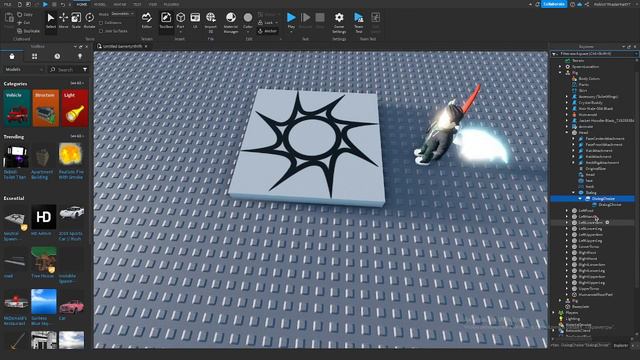The height and width of the screenshot is (360, 640).
Task: Switch to the MODEL ribbon tab
Action: (100, 4)
